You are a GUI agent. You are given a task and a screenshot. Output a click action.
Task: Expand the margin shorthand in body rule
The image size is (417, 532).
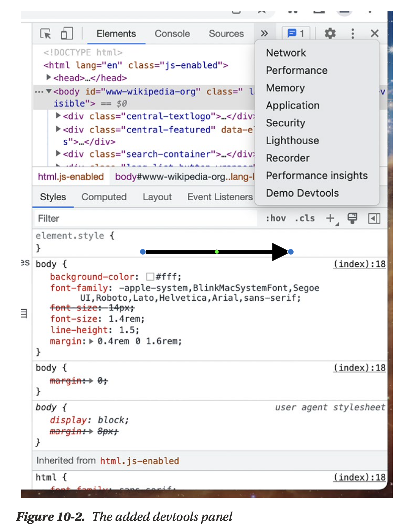[x=91, y=341]
